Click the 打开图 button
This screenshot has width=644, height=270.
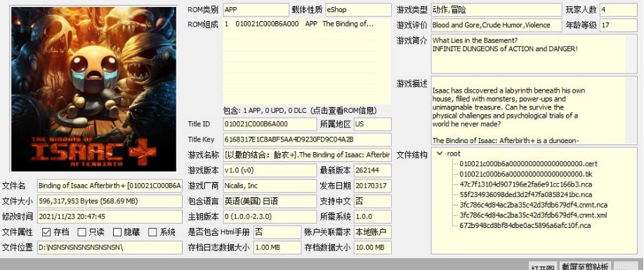click(543, 266)
